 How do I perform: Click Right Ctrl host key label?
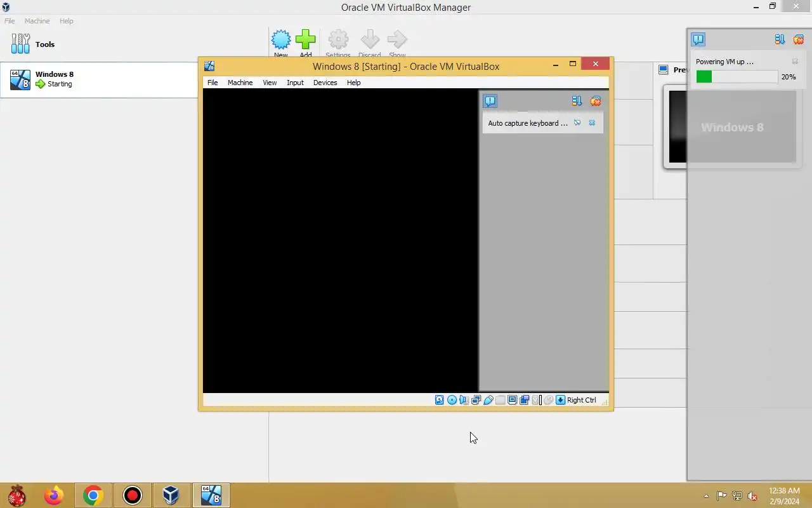582,400
